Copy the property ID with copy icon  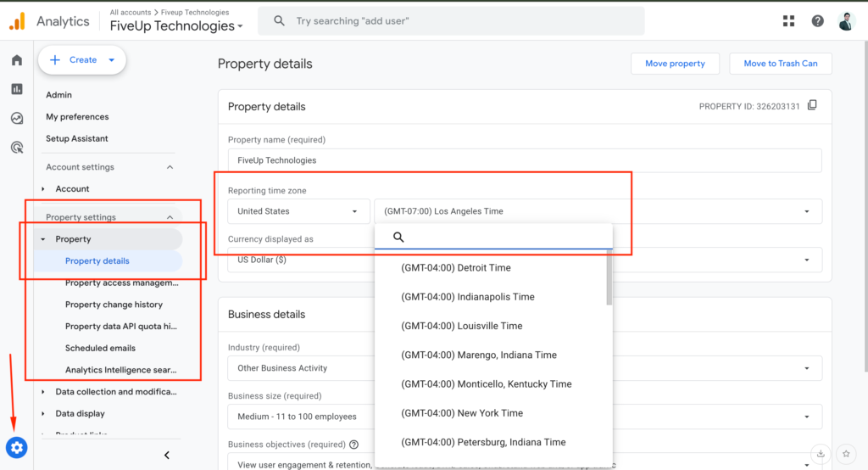pyautogui.click(x=812, y=105)
